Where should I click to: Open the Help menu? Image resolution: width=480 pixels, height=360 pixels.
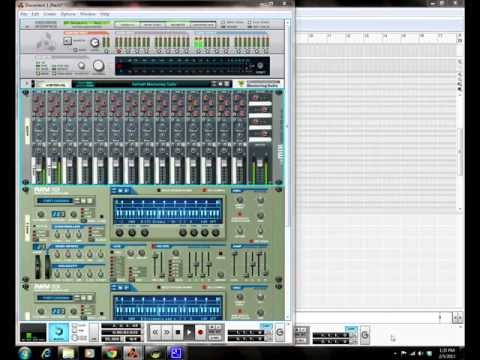(x=105, y=14)
